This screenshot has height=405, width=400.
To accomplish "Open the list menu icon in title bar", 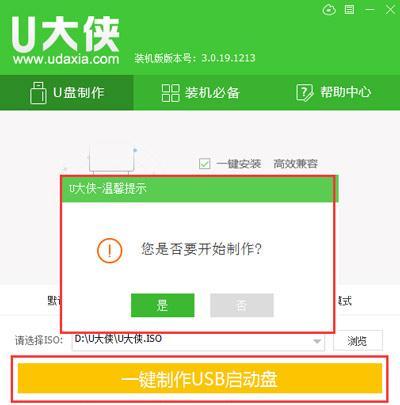I will [349, 10].
